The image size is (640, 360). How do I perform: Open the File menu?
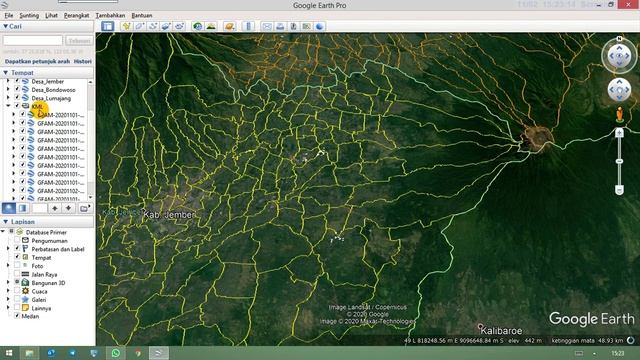(9, 16)
